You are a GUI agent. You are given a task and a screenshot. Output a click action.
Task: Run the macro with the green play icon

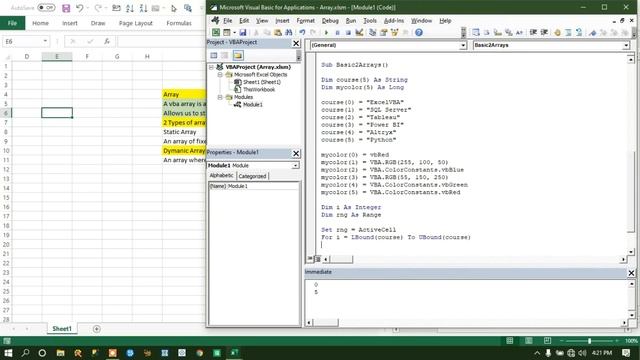click(x=326, y=33)
